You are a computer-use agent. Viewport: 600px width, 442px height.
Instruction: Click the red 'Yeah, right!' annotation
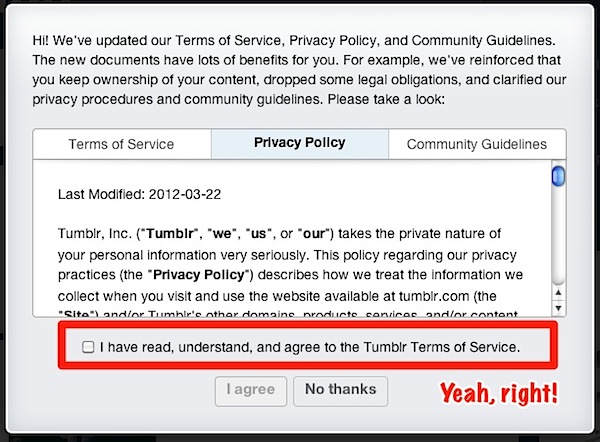click(499, 393)
